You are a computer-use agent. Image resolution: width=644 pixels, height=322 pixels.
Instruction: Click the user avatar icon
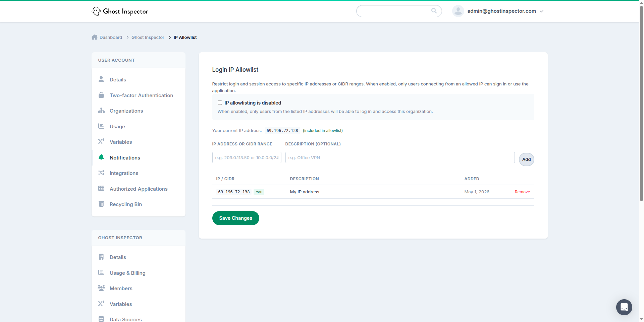pos(458,11)
